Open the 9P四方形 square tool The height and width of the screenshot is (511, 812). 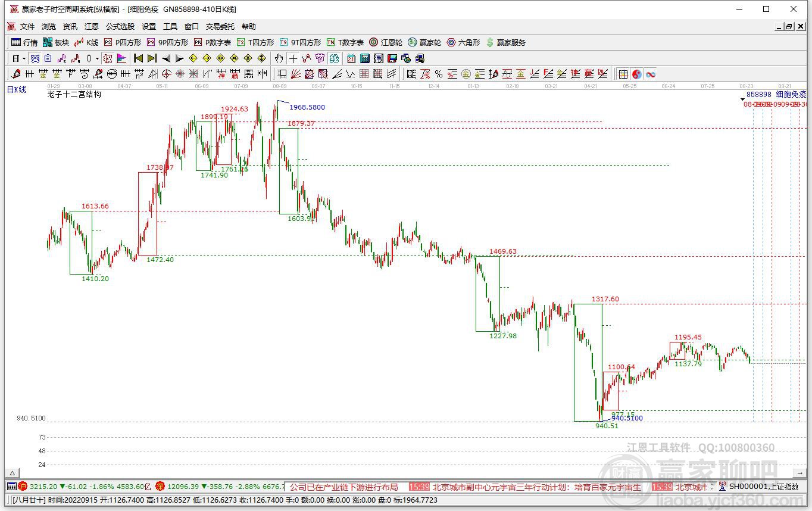click(x=167, y=42)
